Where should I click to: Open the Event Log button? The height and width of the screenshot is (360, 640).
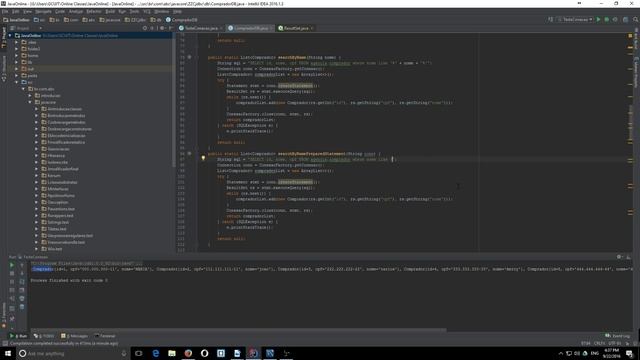pyautogui.click(x=618, y=336)
